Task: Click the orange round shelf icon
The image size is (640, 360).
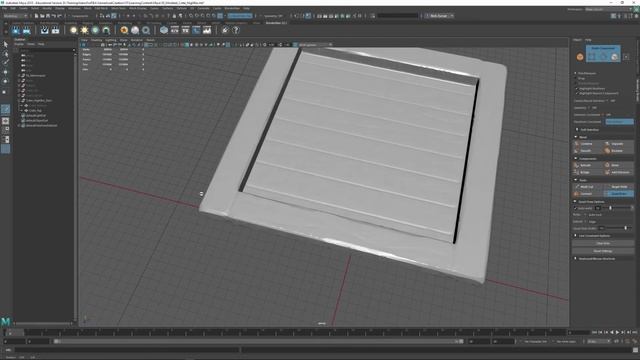Action: 124,30
